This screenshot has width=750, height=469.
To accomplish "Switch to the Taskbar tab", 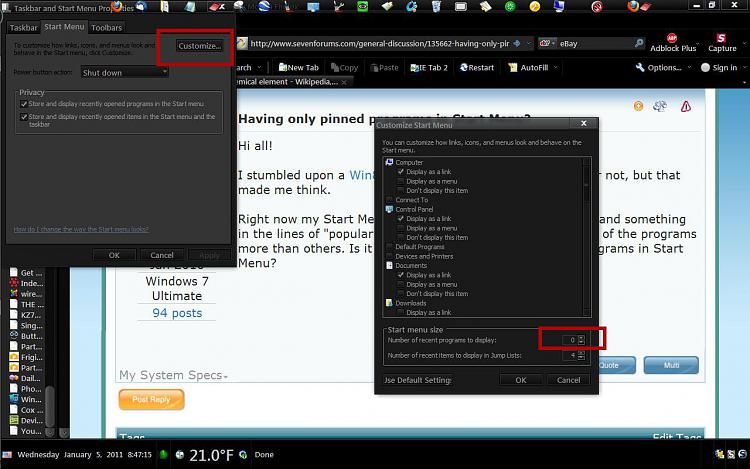I will click(23, 28).
